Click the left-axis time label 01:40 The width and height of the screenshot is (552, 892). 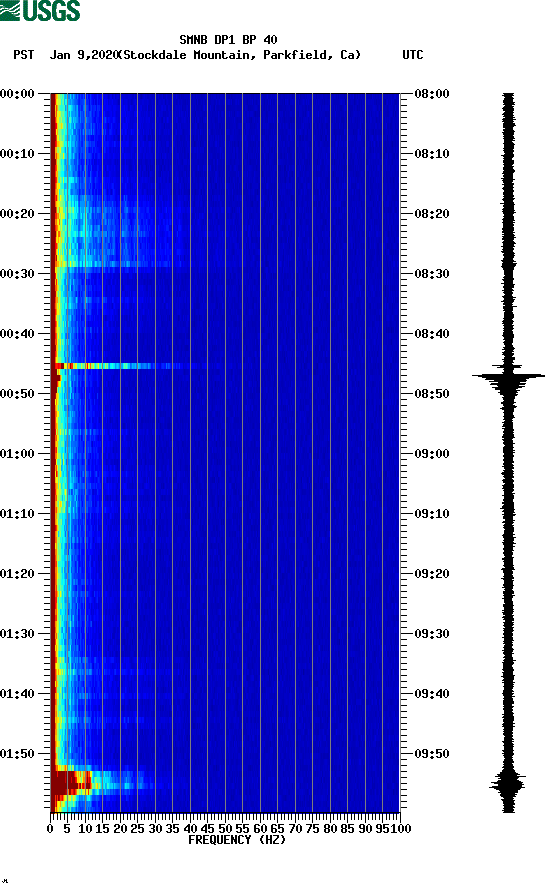coord(18,694)
